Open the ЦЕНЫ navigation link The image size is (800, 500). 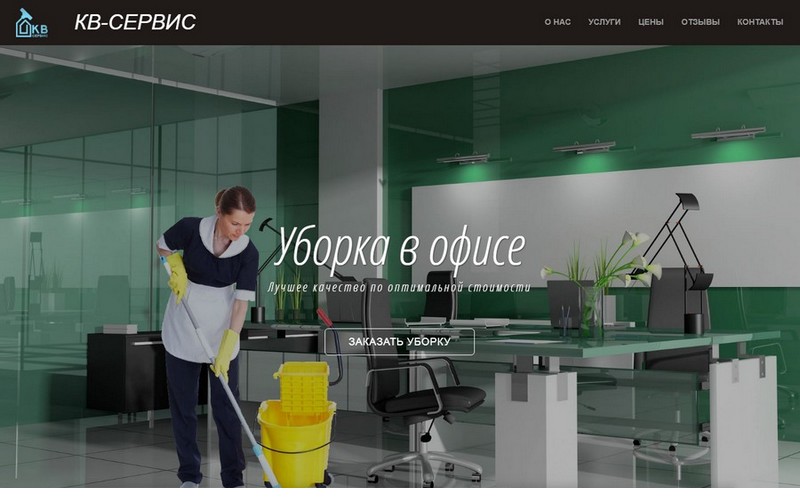[x=651, y=22]
